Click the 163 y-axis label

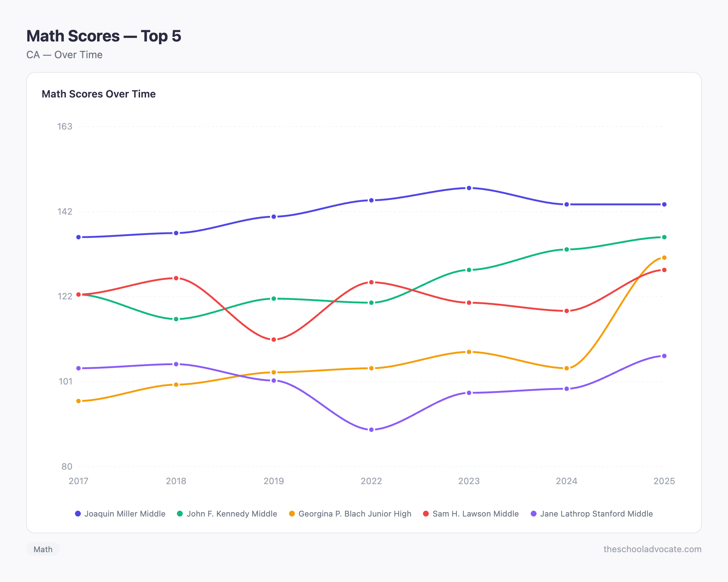(x=65, y=126)
